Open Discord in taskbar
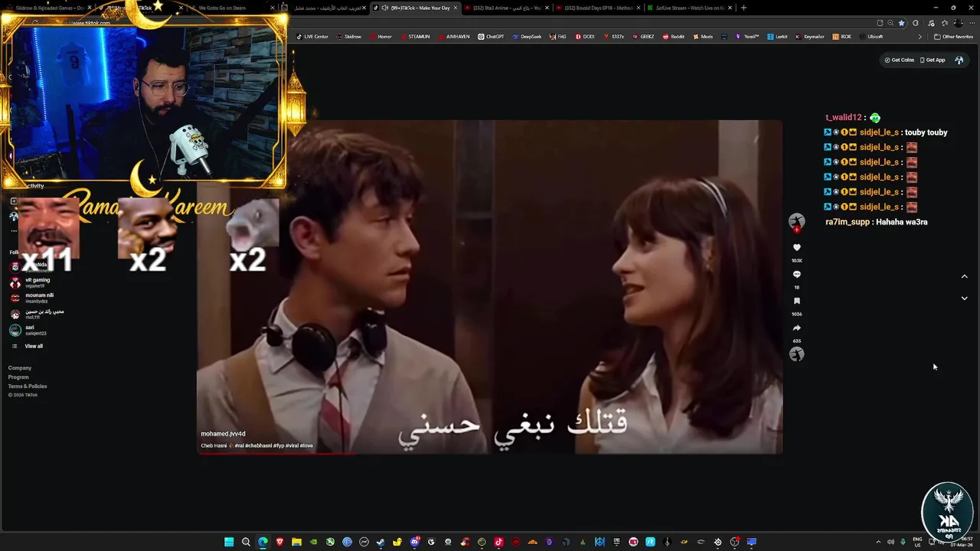 click(414, 542)
